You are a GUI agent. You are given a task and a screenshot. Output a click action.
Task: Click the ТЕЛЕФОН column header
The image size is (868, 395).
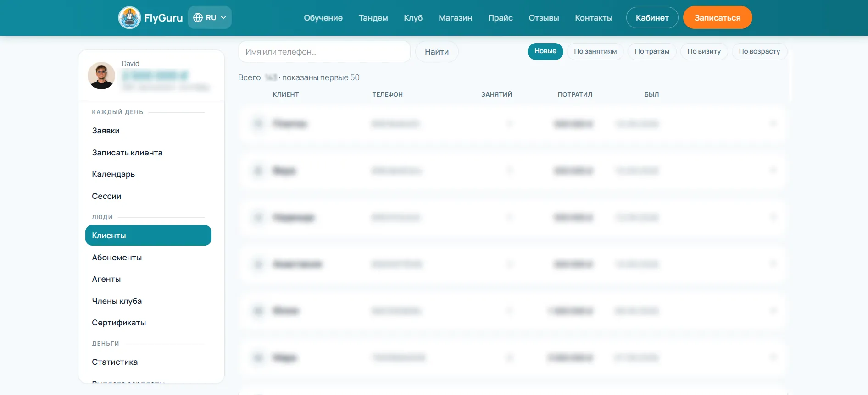coord(387,94)
